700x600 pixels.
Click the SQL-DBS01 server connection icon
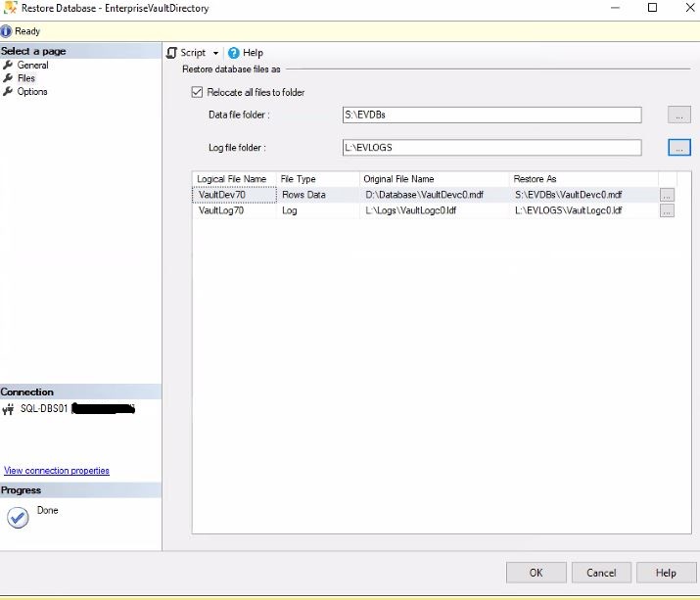[10, 409]
